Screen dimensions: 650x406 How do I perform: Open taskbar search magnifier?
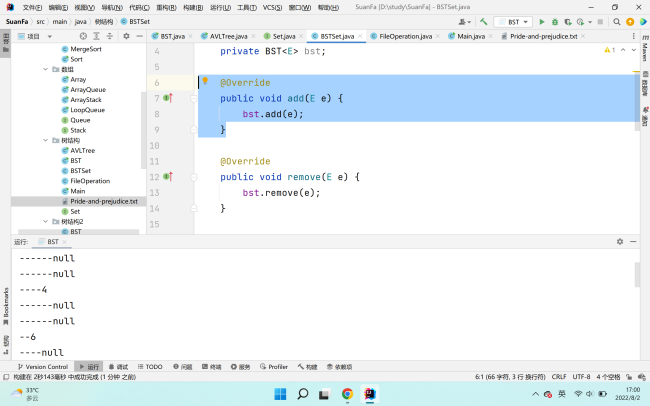[303, 394]
